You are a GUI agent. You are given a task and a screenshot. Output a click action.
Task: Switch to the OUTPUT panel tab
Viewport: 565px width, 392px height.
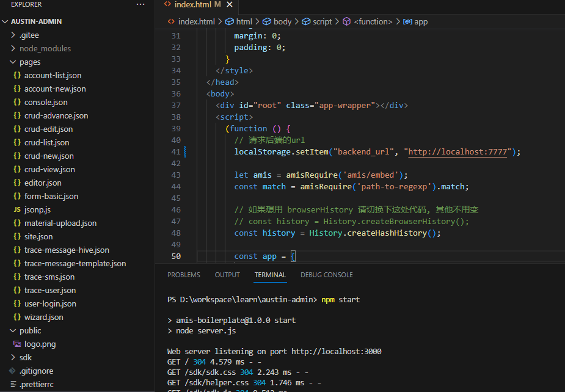[x=227, y=275]
